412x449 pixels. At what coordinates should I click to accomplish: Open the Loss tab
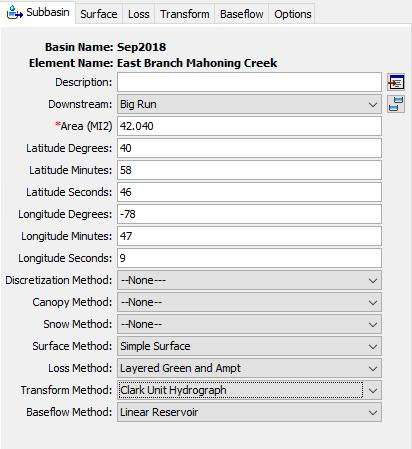[139, 14]
